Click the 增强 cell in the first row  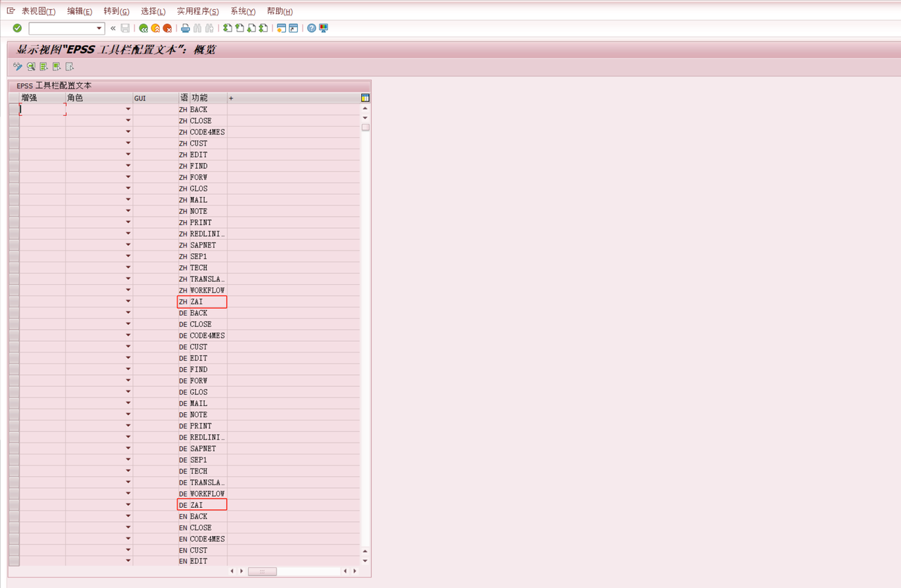click(42, 110)
